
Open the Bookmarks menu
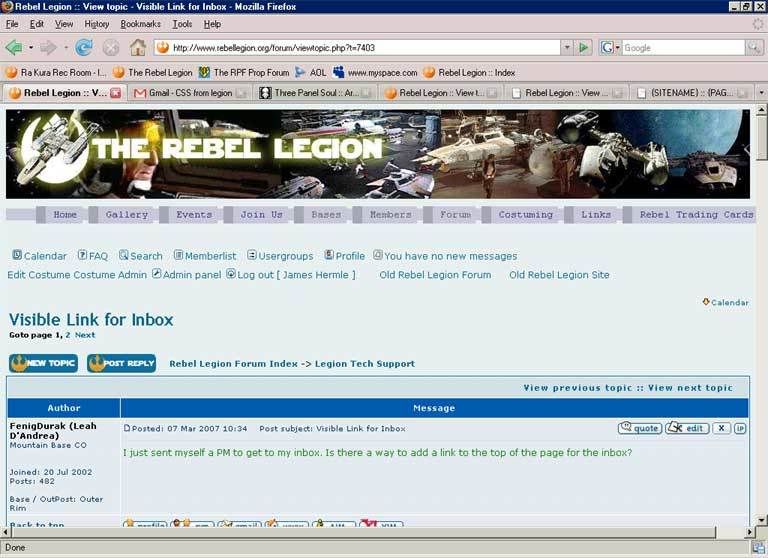coord(140,24)
